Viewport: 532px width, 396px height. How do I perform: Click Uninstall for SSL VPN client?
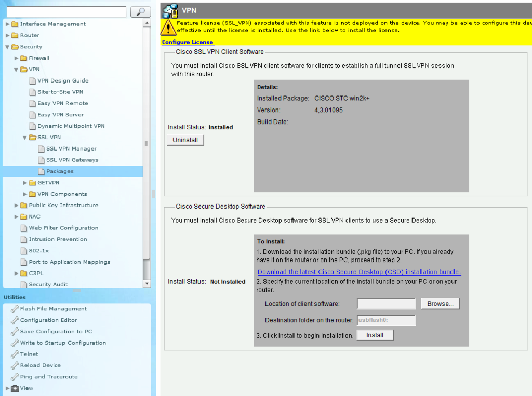tap(185, 140)
